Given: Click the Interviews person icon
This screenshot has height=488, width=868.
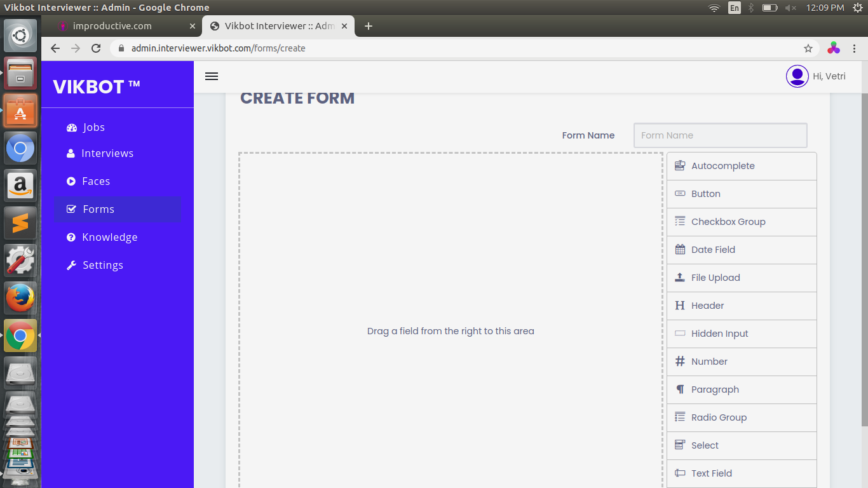Looking at the screenshot, I should tap(71, 154).
